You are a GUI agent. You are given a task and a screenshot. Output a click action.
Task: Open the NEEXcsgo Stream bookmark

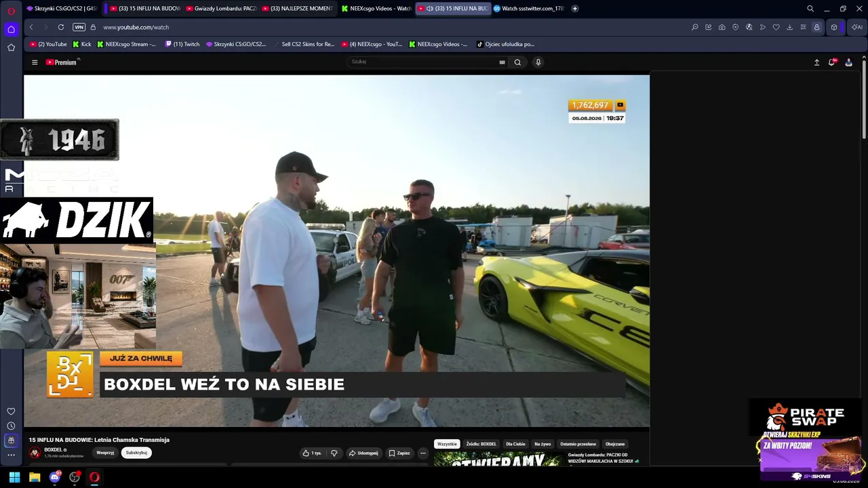click(127, 44)
